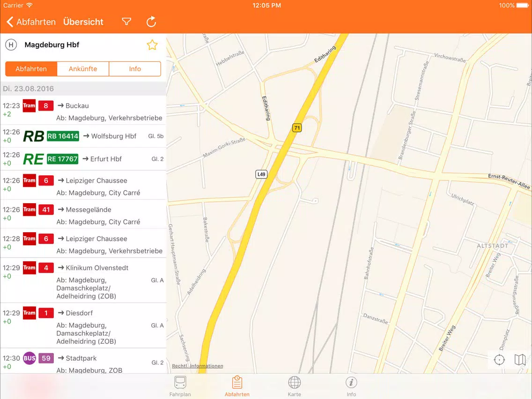Select RE 17767 to Erfurt Hbf

pos(83,159)
